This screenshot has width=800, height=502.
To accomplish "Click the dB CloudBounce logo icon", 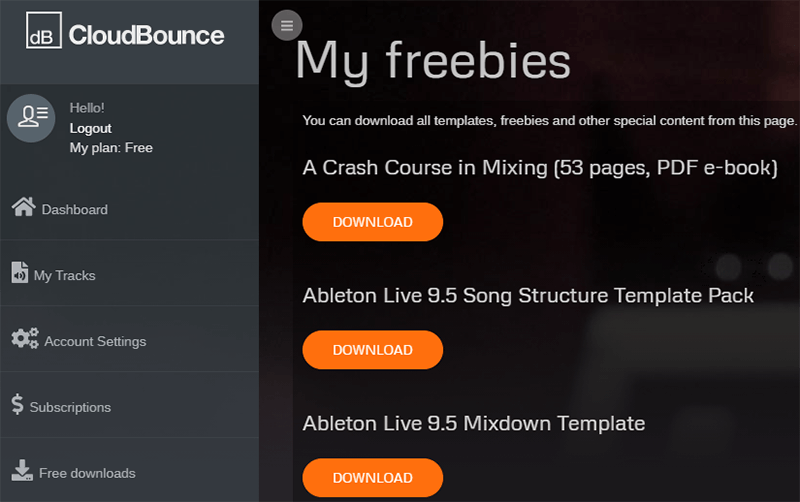I will point(44,30).
